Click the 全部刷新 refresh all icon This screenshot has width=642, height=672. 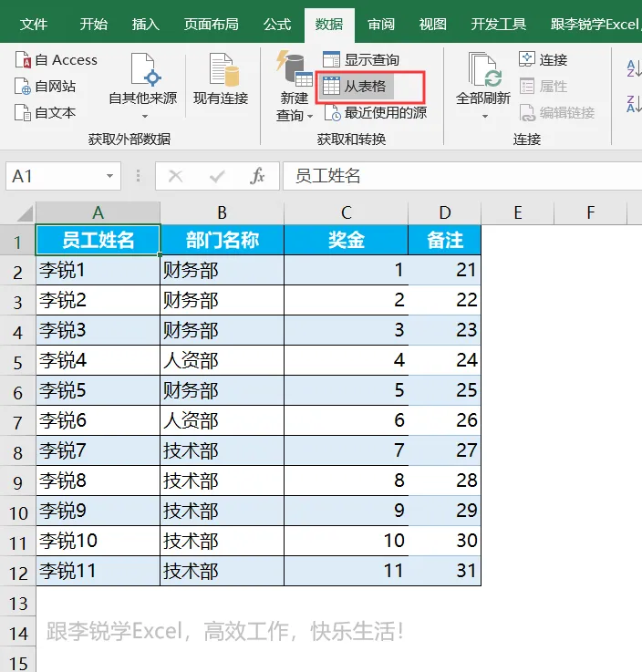point(484,69)
